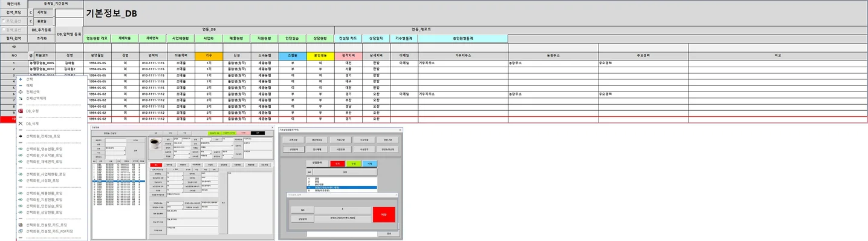Open the green 매출현황 button
This screenshot has height=241, width=868.
[x=236, y=38]
